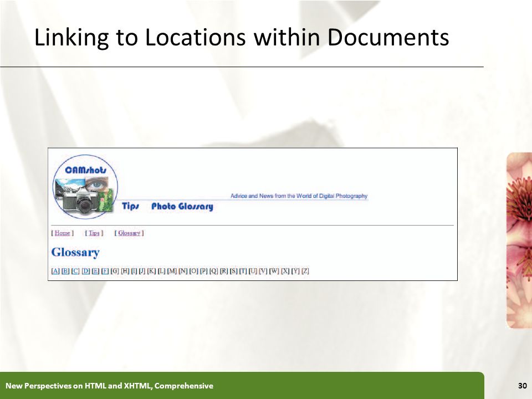Select the Tips banner heading
Image resolution: width=532 pixels, height=399 pixels.
click(x=131, y=206)
